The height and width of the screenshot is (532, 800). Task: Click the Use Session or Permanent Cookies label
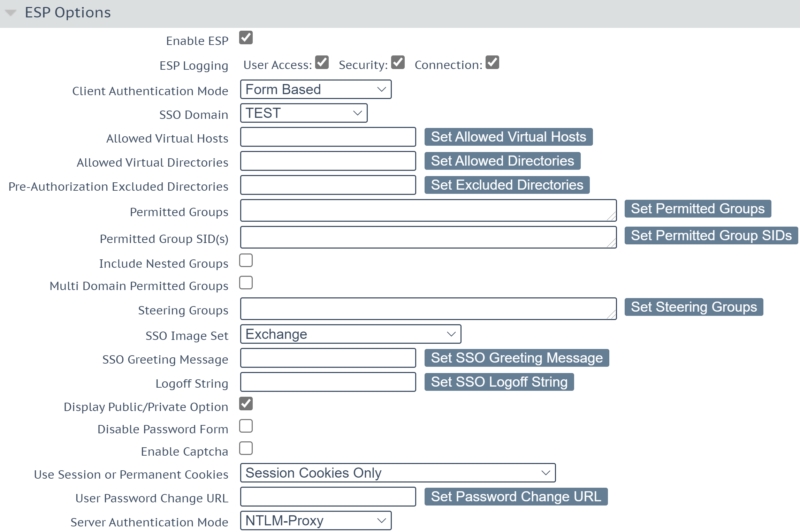131,475
